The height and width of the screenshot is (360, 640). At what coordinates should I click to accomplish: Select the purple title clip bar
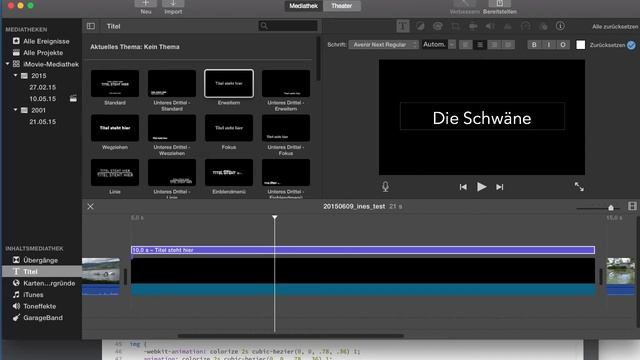point(363,250)
